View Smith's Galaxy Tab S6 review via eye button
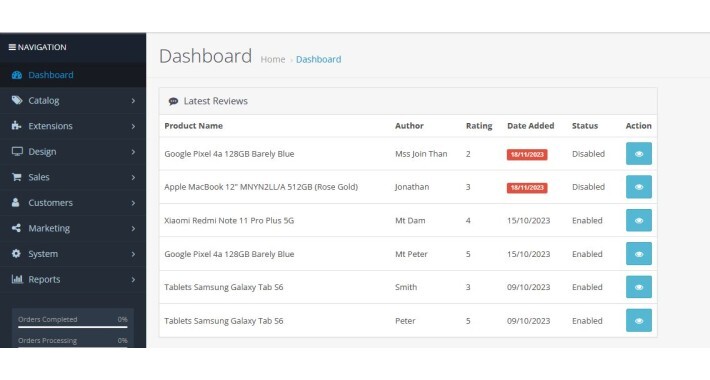The height and width of the screenshot is (380, 710). pos(639,287)
